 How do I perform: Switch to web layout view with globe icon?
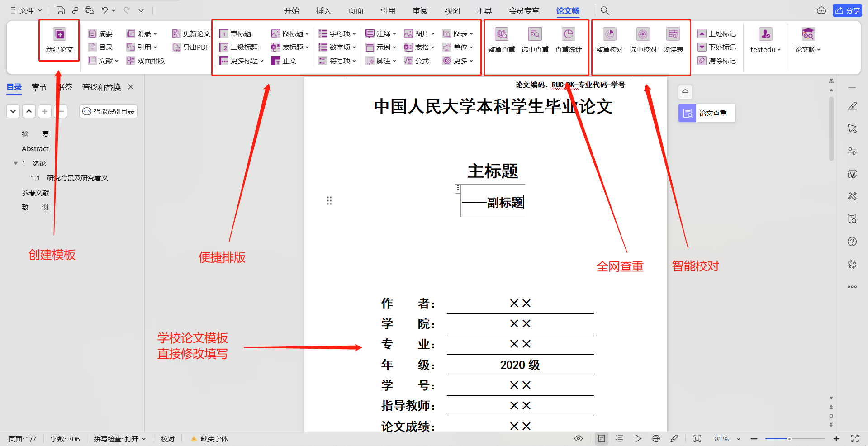point(656,438)
